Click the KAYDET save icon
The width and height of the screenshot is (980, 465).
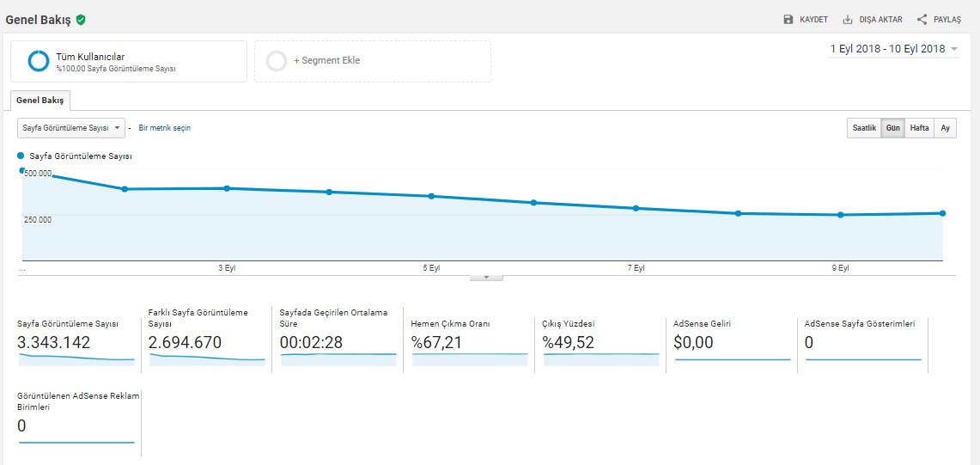pyautogui.click(x=788, y=20)
